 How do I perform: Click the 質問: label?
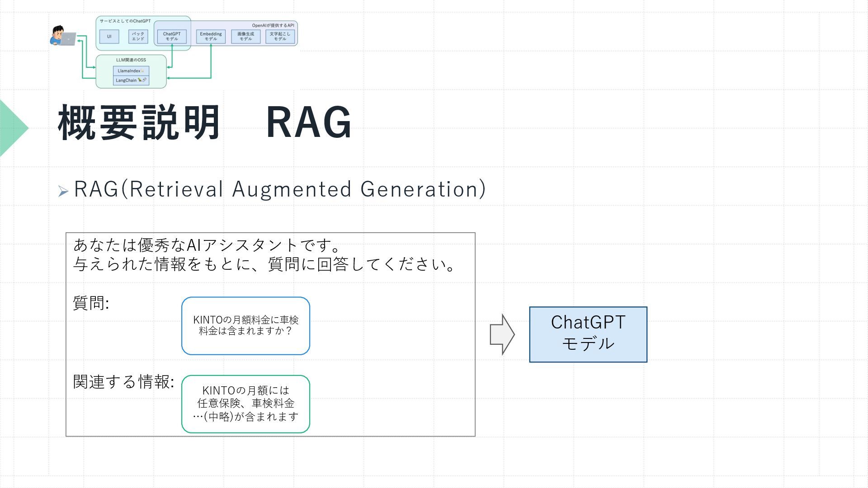click(91, 303)
